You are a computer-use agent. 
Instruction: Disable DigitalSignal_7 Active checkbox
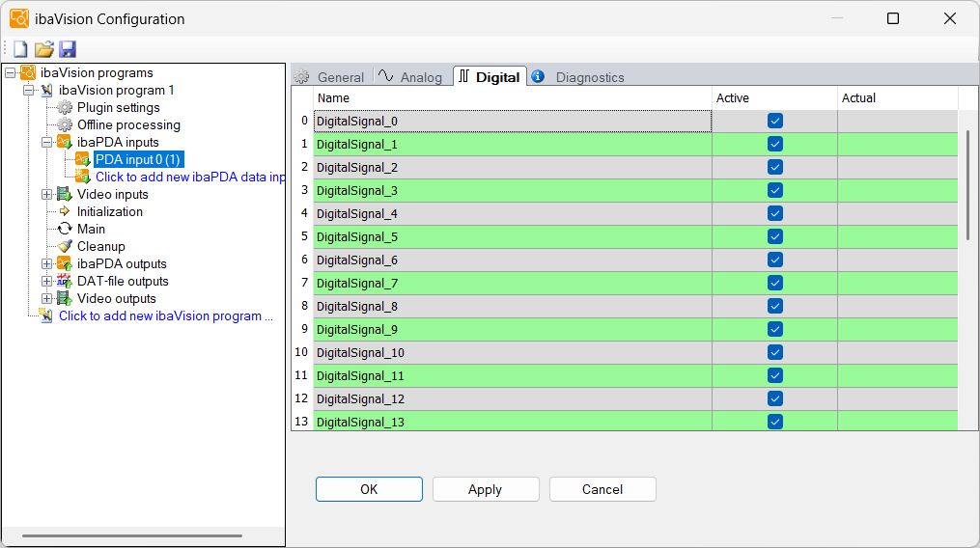[x=775, y=283]
